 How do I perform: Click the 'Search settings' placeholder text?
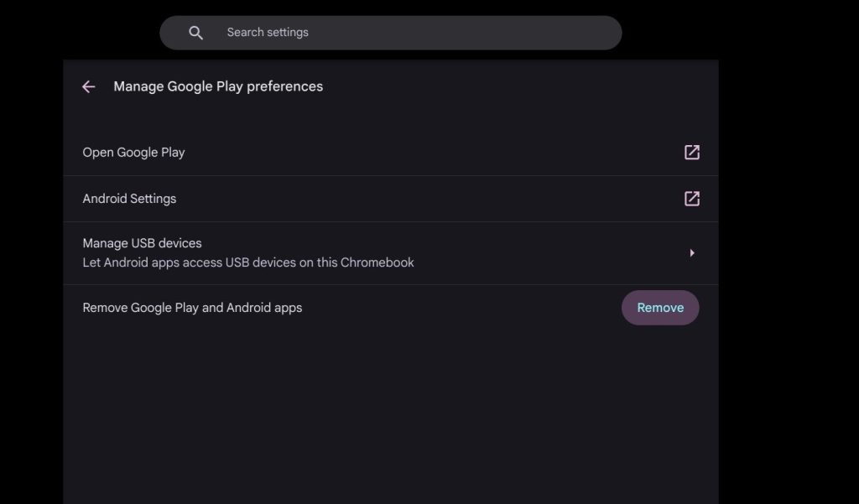click(x=268, y=33)
